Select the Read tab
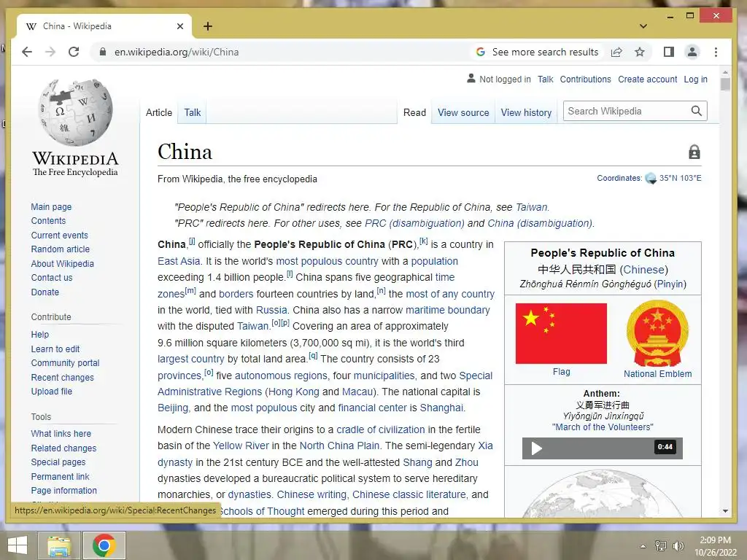The height and width of the screenshot is (560, 747). pyautogui.click(x=414, y=113)
